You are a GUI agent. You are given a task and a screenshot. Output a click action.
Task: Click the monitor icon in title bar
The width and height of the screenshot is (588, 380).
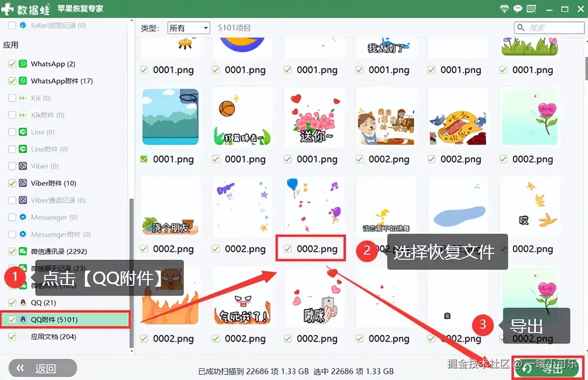coord(531,9)
